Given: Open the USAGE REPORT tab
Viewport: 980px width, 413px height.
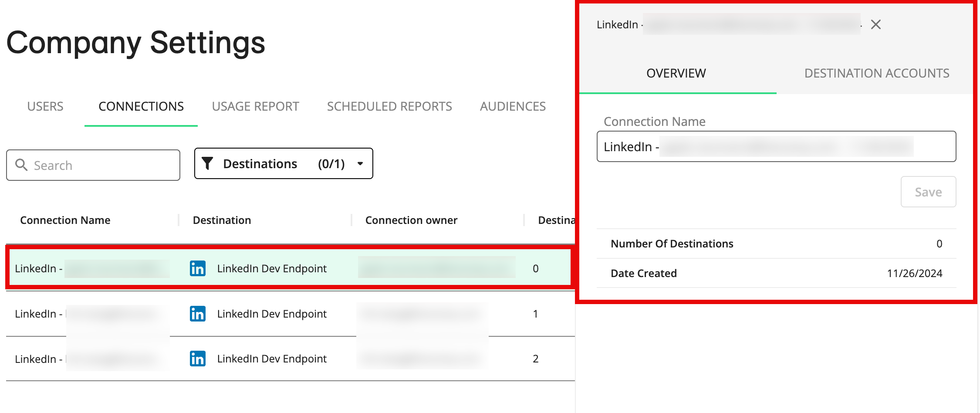Looking at the screenshot, I should coord(255,106).
